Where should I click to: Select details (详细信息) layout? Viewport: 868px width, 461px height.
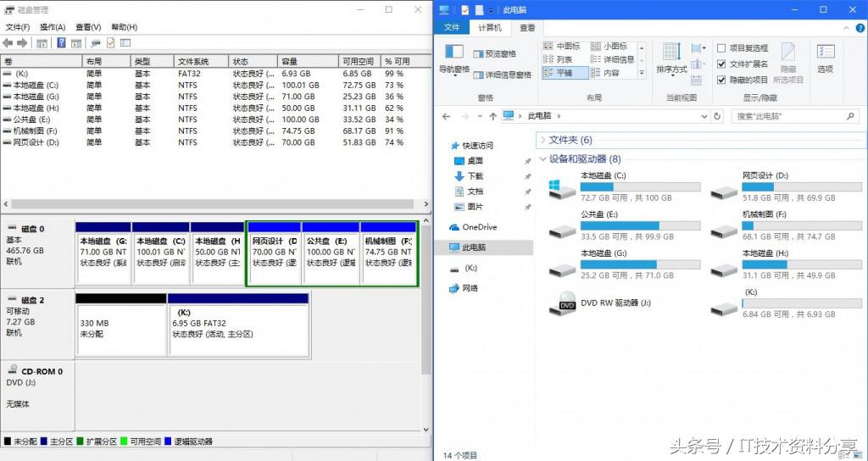pyautogui.click(x=612, y=59)
